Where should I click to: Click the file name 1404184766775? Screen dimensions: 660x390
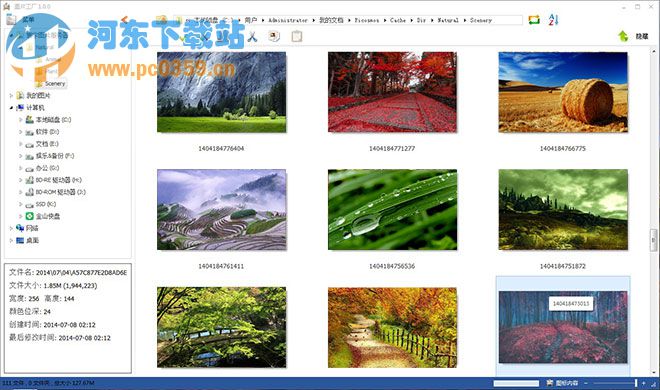pyautogui.click(x=563, y=149)
